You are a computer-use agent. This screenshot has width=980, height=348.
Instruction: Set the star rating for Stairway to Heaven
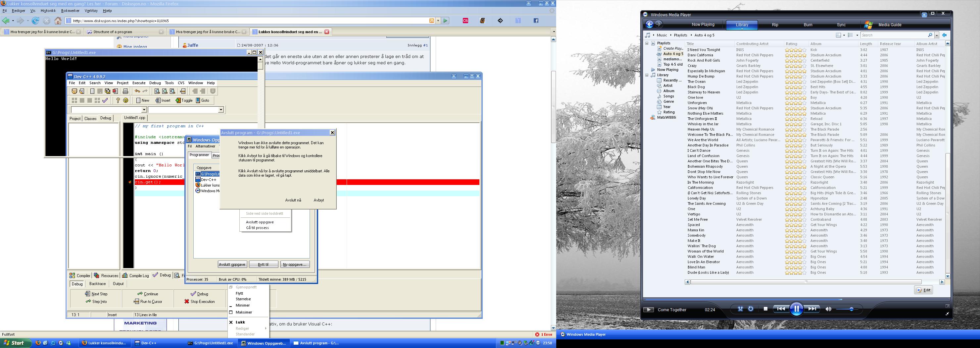point(796,92)
